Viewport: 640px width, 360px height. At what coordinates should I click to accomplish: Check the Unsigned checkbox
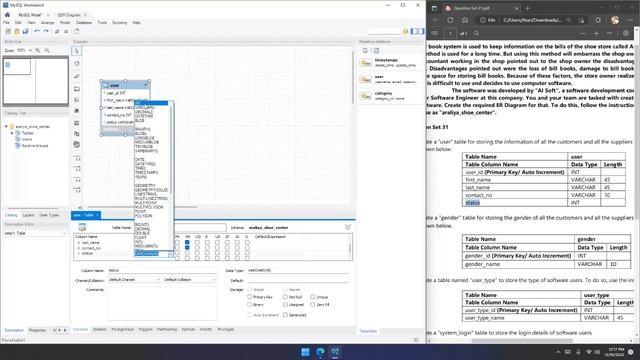(285, 304)
